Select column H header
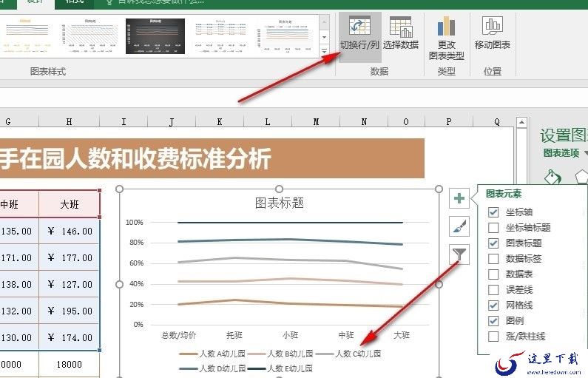588x378 pixels. [69, 121]
